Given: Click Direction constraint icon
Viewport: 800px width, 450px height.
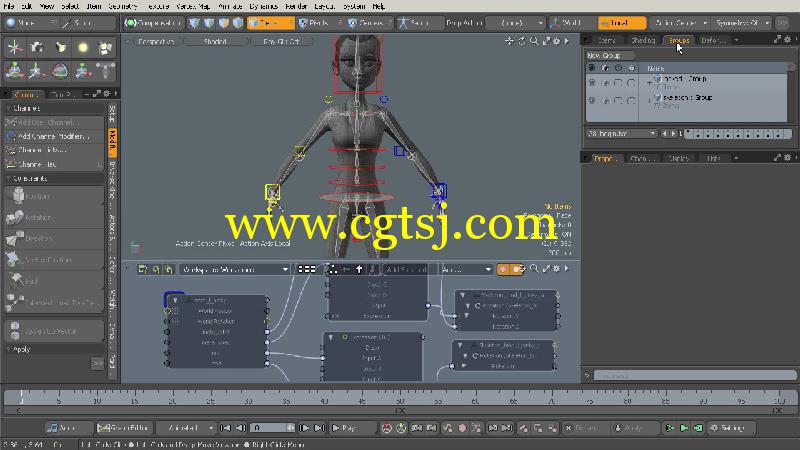Looking at the screenshot, I should [15, 238].
